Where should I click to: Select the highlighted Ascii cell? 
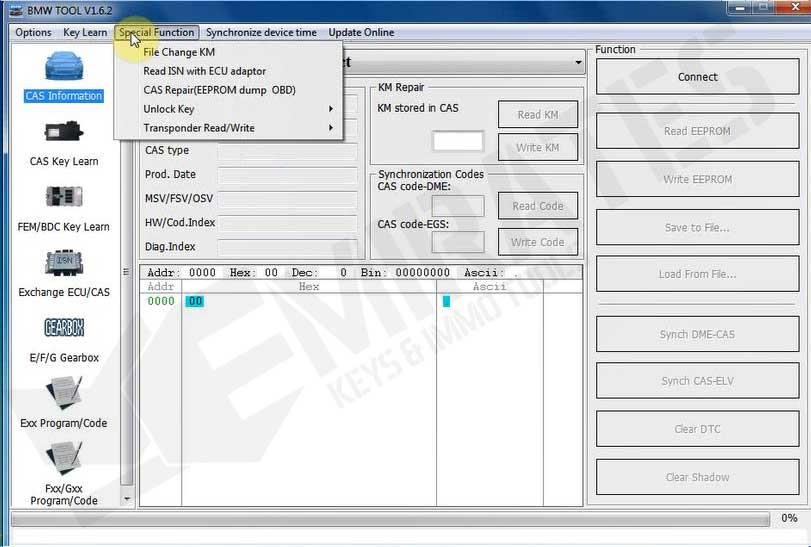(446, 301)
